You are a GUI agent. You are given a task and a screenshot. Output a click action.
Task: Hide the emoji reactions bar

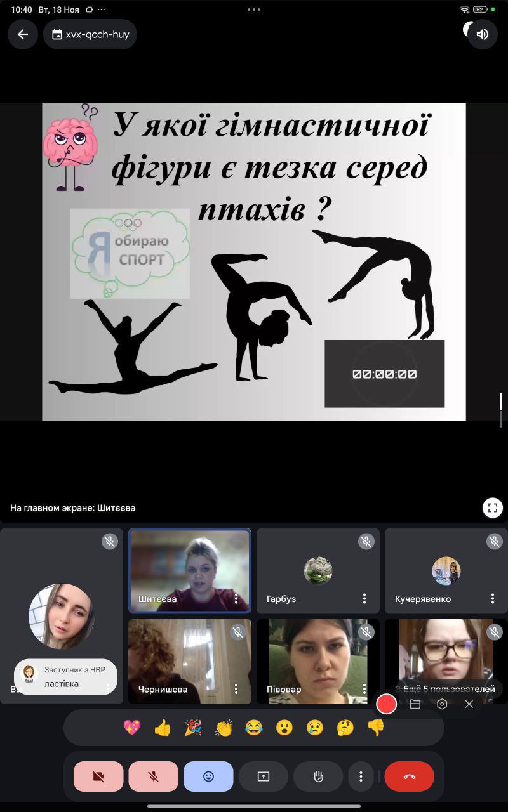[208, 776]
